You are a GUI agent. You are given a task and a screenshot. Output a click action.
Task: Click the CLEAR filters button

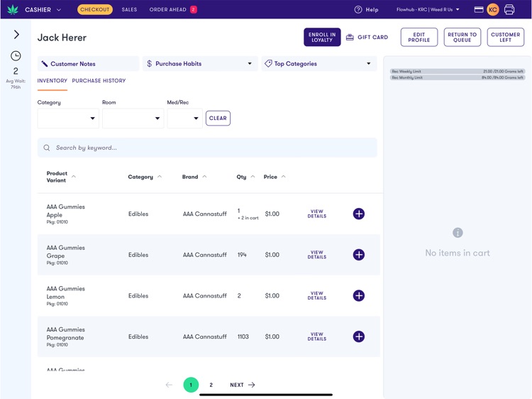pos(218,118)
